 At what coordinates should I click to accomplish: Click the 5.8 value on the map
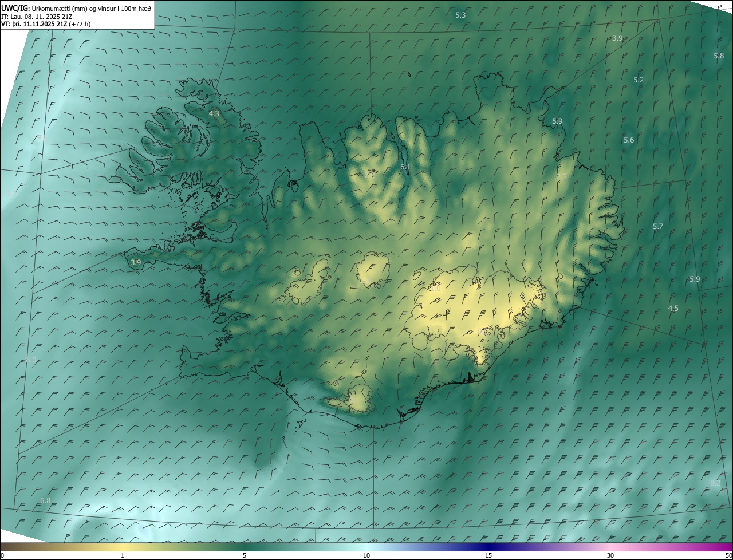(719, 56)
